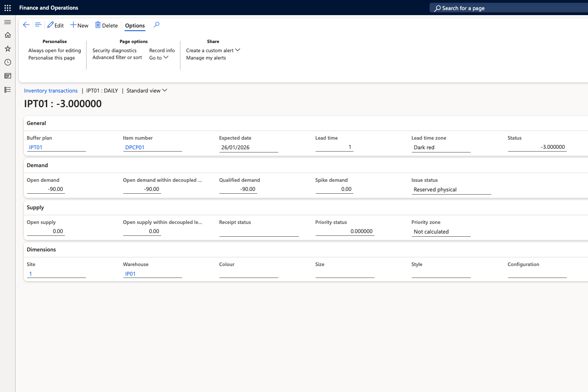
Task: Expand the Standard view dropdown
Action: coord(147,91)
